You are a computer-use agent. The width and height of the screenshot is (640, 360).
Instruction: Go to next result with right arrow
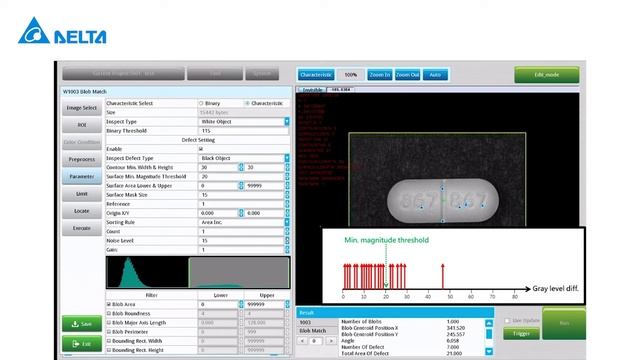pyautogui.click(x=331, y=341)
